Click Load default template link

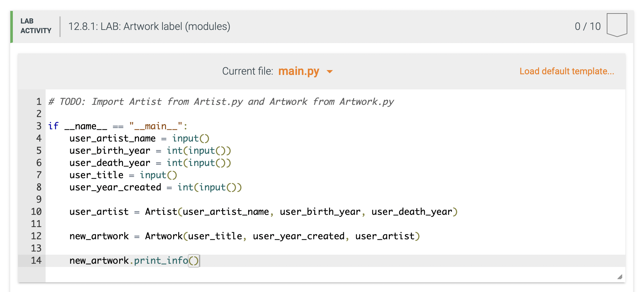click(x=567, y=71)
